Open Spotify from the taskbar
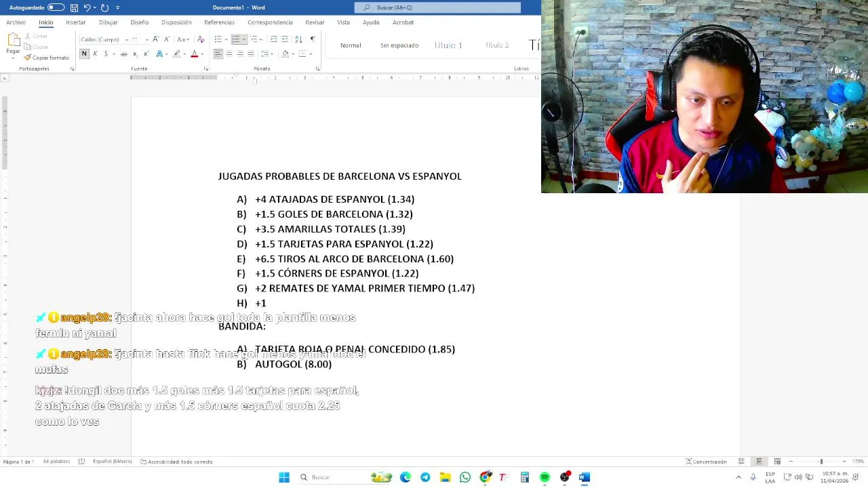This screenshot has width=868, height=488. point(545,477)
